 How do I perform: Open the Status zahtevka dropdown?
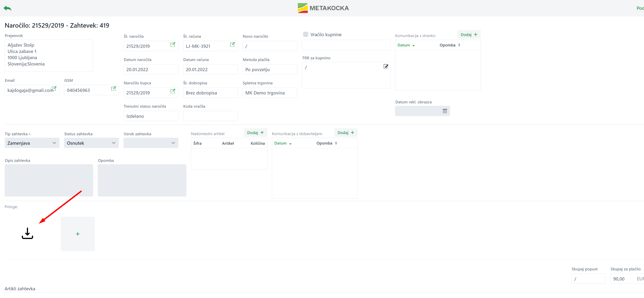pyautogui.click(x=91, y=143)
